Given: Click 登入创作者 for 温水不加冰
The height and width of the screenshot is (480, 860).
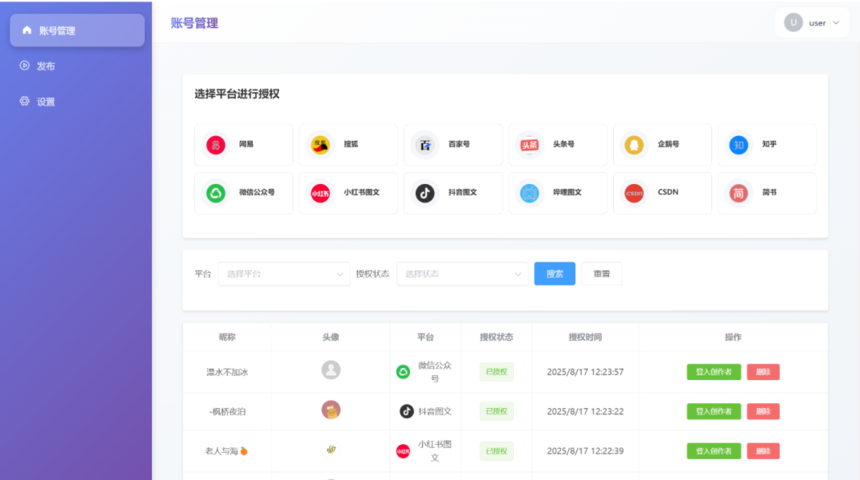Looking at the screenshot, I should (x=714, y=372).
